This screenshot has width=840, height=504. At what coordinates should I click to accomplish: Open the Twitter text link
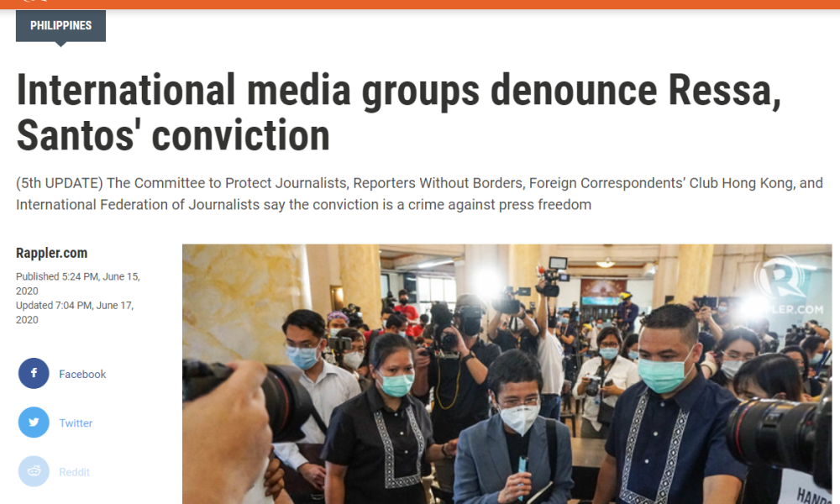tap(76, 423)
